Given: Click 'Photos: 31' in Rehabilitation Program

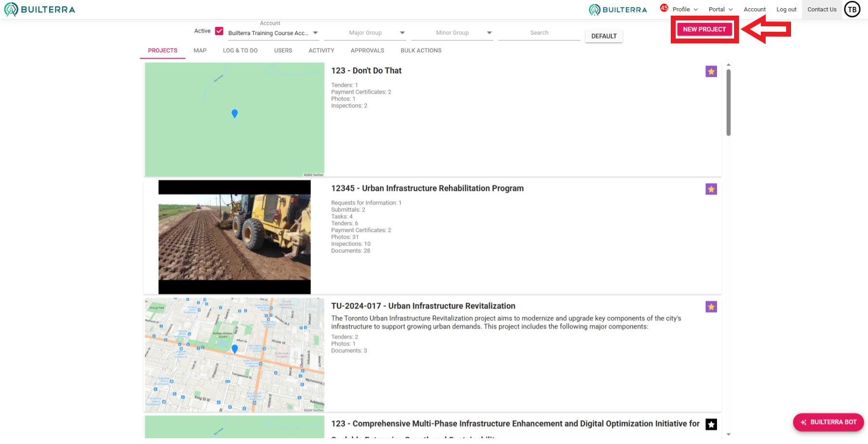Looking at the screenshot, I should click(345, 237).
